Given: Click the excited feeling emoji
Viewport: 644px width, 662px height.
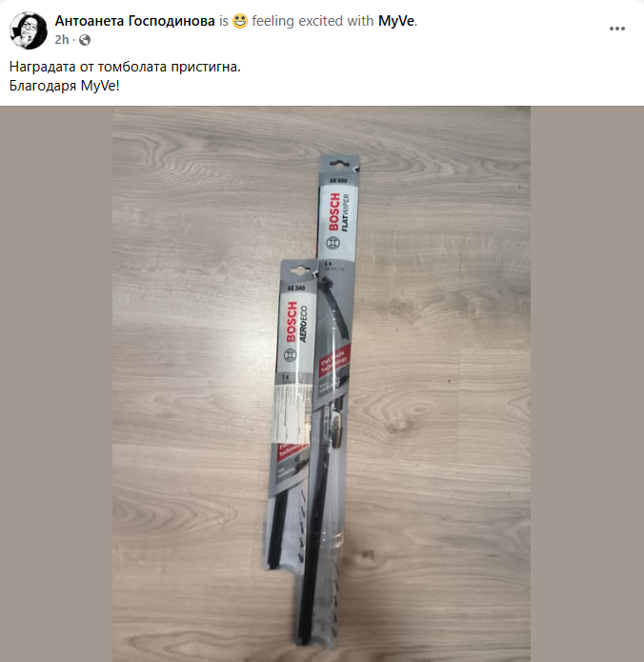Looking at the screenshot, I should pos(240,21).
